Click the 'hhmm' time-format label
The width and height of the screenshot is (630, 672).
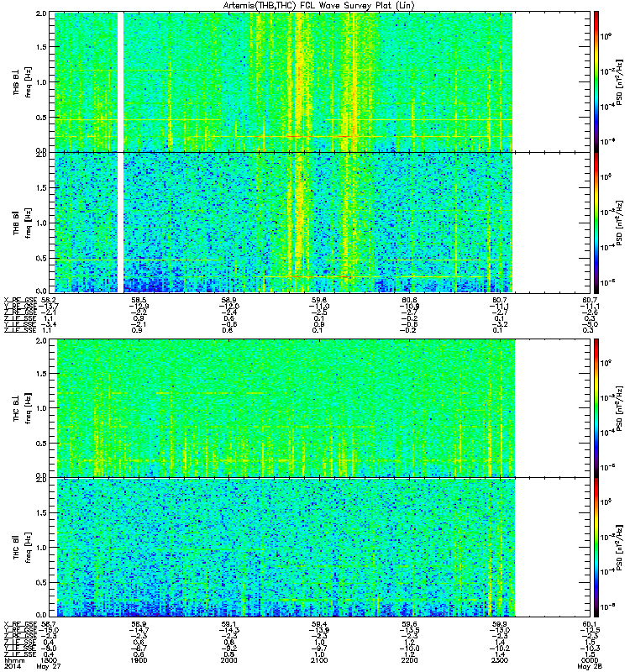point(14,660)
